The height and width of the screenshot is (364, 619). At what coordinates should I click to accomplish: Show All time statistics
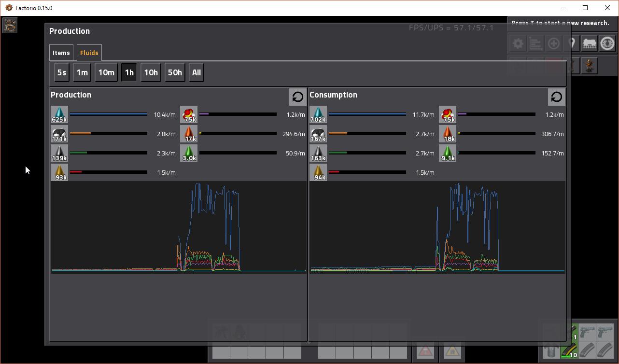click(197, 72)
